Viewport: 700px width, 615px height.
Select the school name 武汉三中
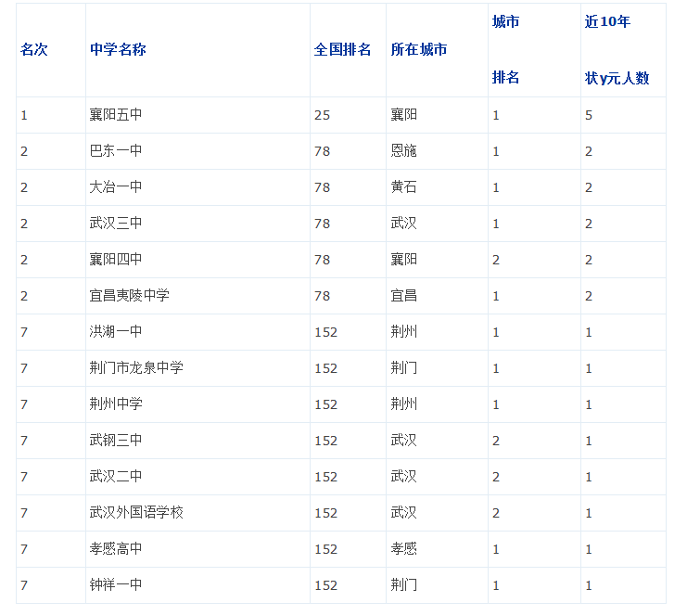(x=116, y=224)
